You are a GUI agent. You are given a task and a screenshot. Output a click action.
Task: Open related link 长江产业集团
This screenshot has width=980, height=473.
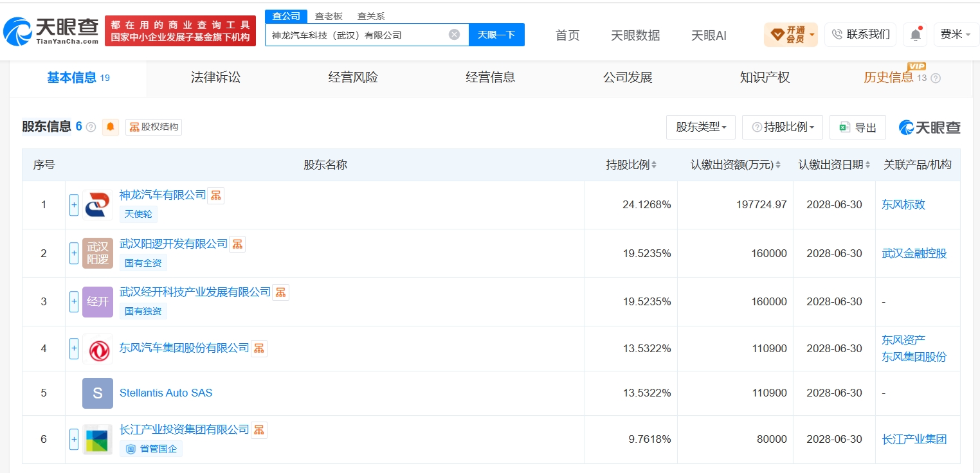[x=914, y=440]
